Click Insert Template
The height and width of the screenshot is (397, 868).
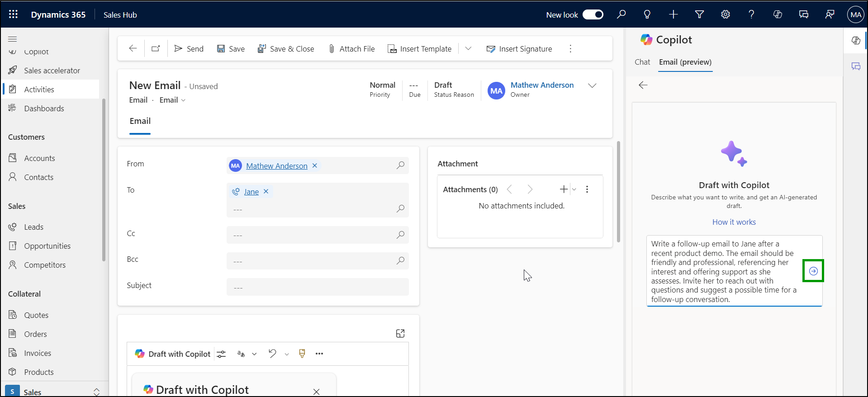click(420, 49)
